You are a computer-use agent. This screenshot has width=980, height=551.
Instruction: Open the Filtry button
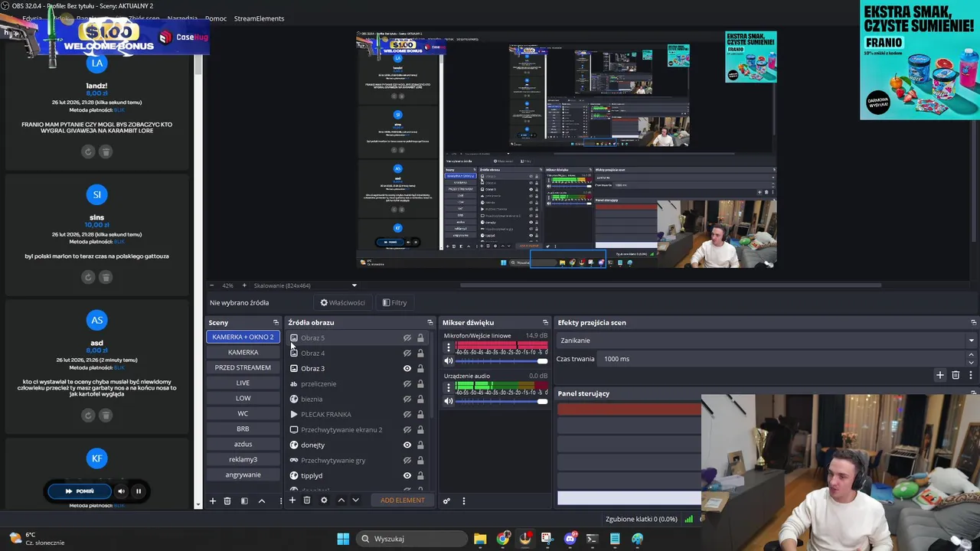394,302
